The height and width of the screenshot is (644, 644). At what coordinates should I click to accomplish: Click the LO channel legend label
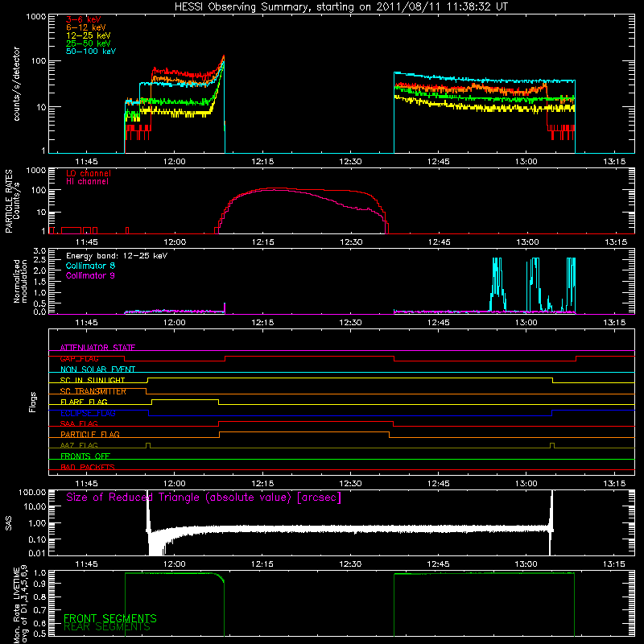pos(89,173)
